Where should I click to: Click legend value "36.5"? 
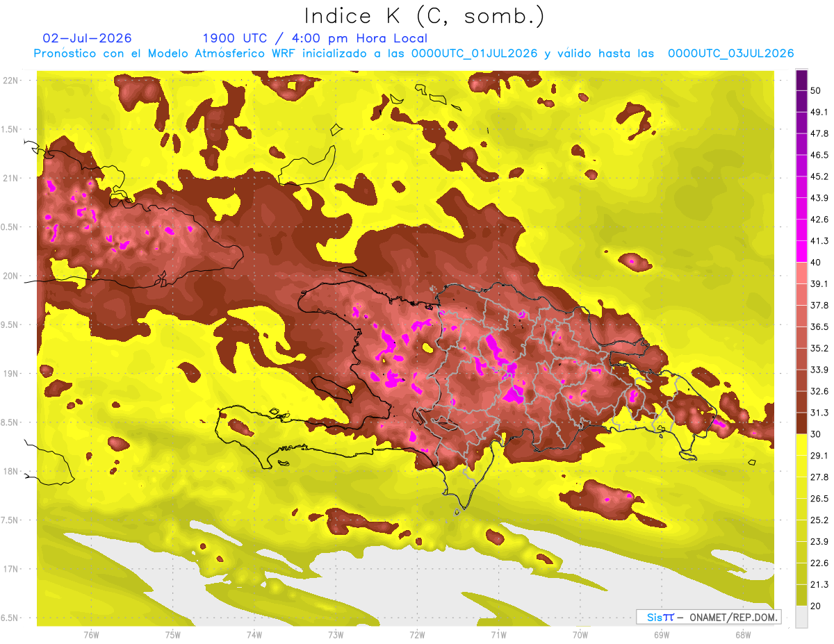click(x=820, y=327)
